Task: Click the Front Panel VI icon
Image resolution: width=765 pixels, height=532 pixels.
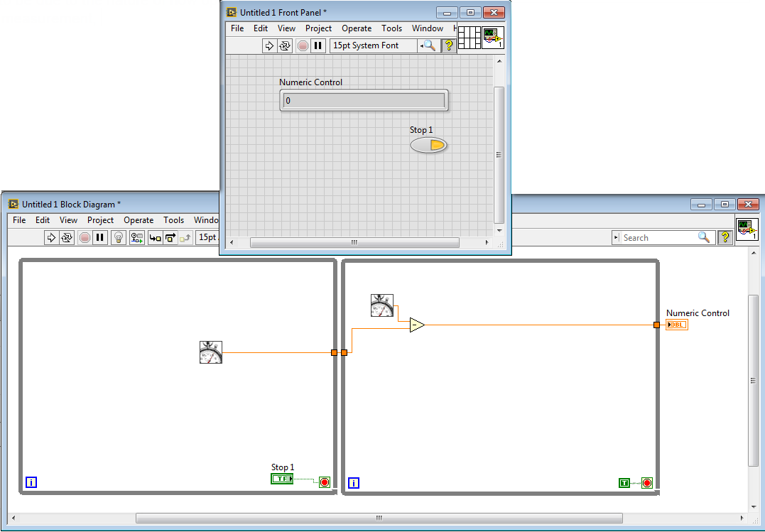Action: coord(493,38)
